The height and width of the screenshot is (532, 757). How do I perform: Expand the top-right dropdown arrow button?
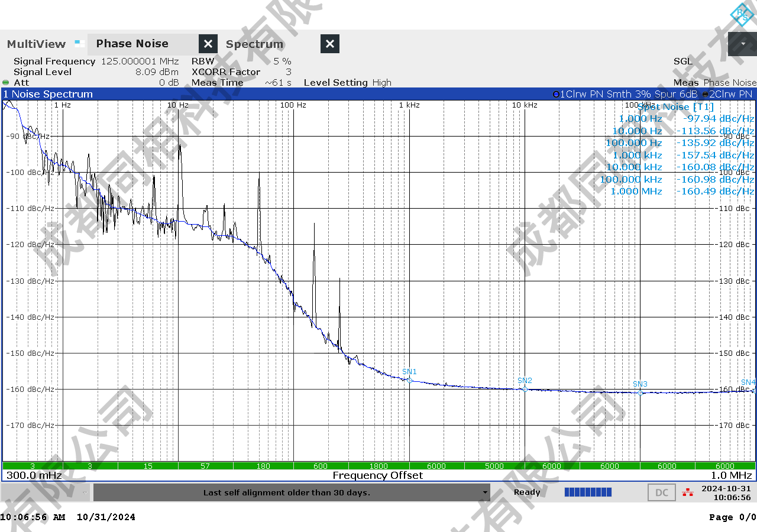(742, 44)
